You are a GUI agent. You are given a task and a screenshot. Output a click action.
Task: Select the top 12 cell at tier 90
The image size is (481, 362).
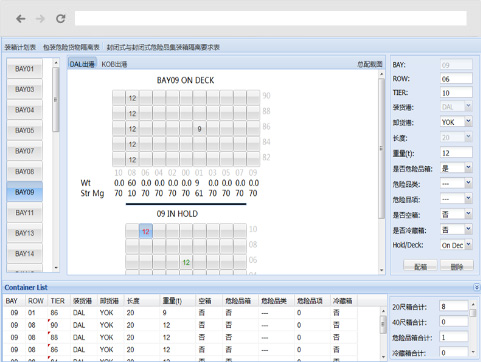(132, 98)
